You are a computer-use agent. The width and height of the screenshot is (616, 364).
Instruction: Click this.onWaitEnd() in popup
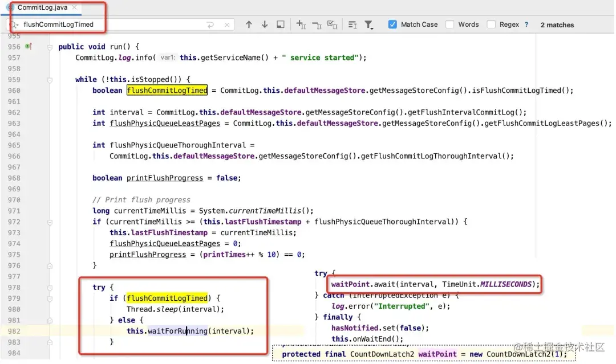click(x=367, y=339)
